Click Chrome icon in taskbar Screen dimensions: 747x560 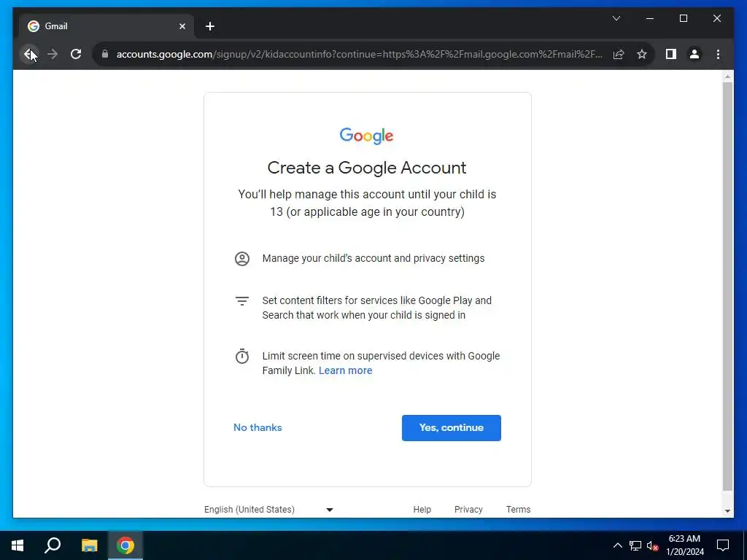tap(125, 545)
